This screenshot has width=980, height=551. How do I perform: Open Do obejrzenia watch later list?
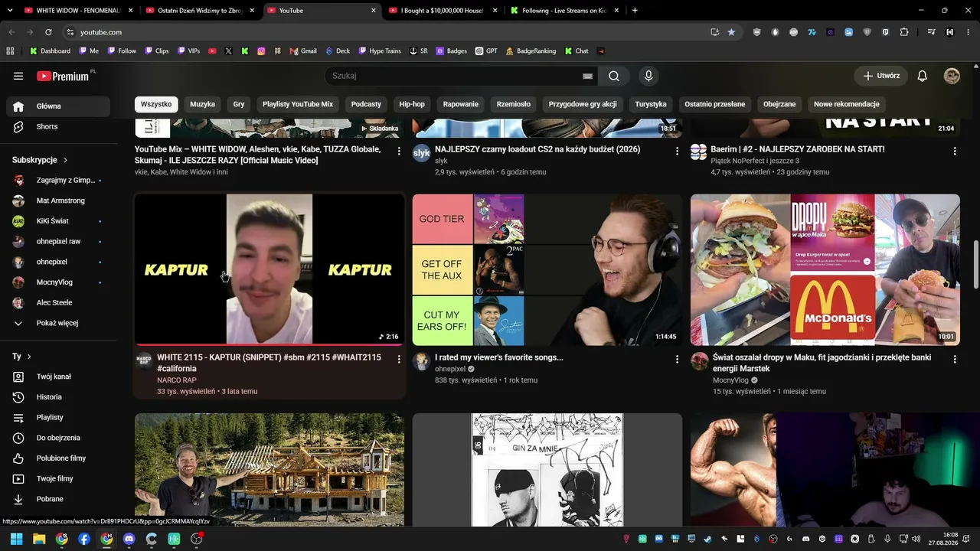pyautogui.click(x=58, y=438)
